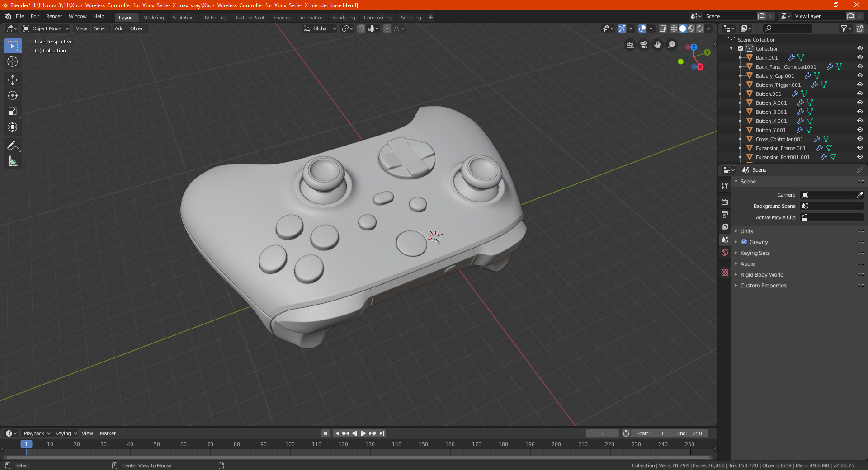Open Active Tool properties tab icon
This screenshot has width=868, height=470.
pyautogui.click(x=725, y=185)
